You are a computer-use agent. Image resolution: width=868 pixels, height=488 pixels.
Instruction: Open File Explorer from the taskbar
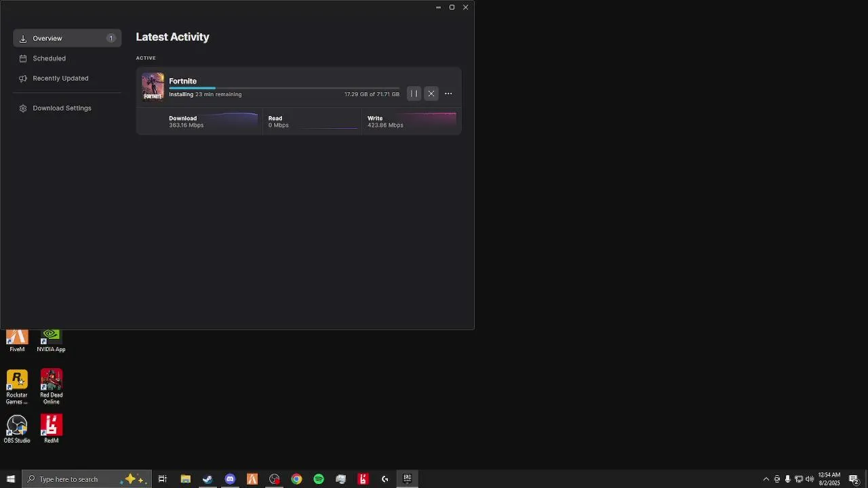tap(185, 479)
